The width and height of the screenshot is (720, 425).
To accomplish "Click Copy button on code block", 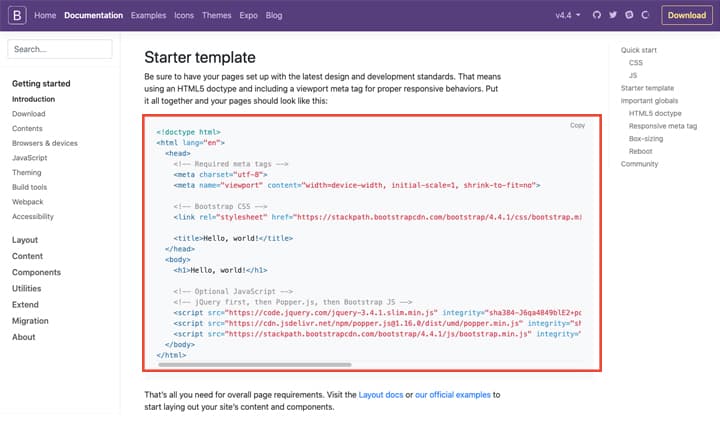I will (x=577, y=125).
